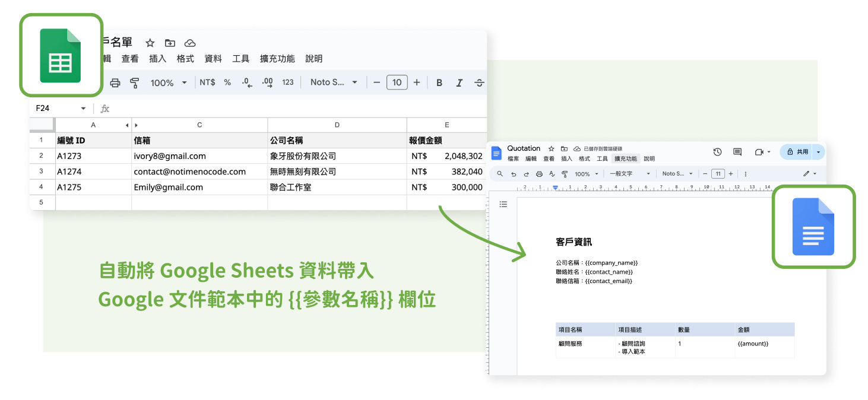This screenshot has height=400, width=868.
Task: Open the arrow beside 共用 button
Action: coord(818,152)
